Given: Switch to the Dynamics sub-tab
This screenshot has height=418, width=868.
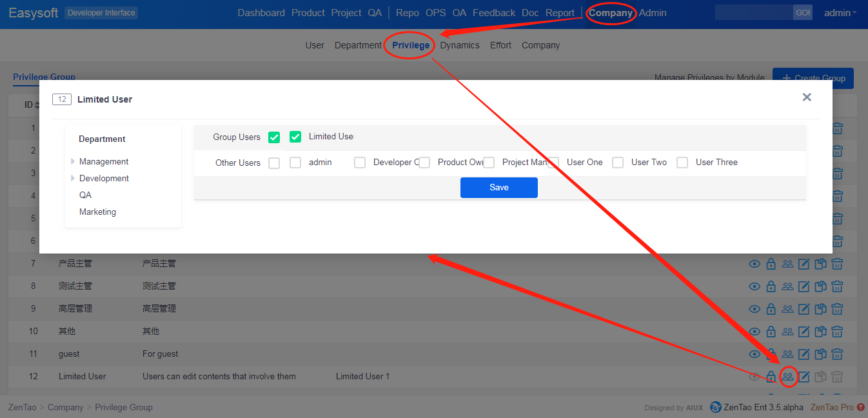Looking at the screenshot, I should pos(460,45).
